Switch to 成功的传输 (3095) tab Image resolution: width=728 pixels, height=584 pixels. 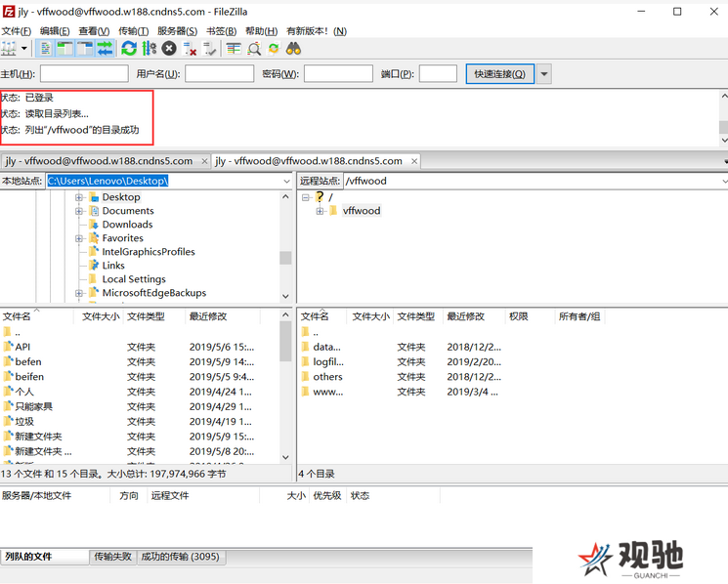(x=181, y=557)
